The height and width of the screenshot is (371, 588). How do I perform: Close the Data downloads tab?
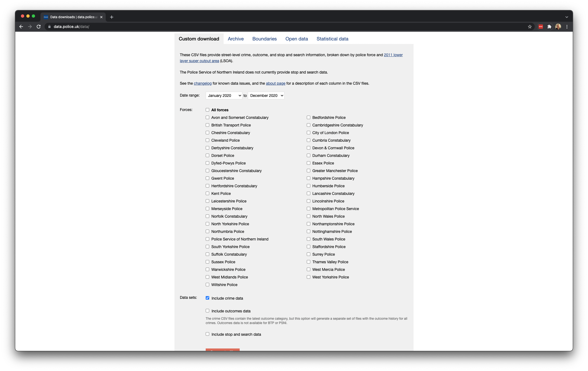(101, 17)
